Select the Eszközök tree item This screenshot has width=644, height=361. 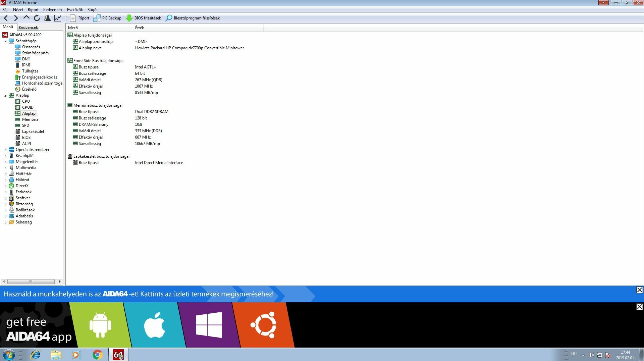(x=23, y=192)
